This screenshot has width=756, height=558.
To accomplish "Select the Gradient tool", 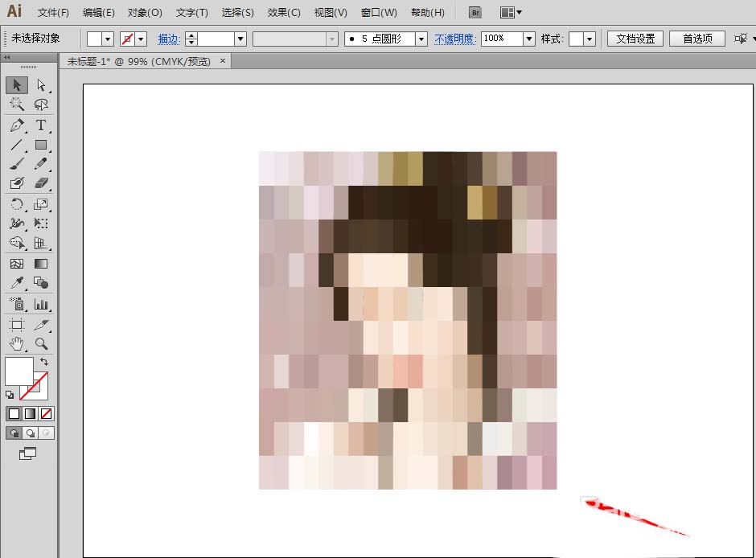I will (x=41, y=264).
